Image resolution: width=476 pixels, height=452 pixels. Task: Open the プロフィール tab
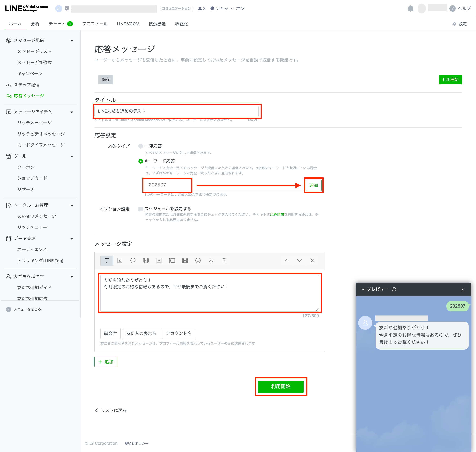tap(95, 24)
